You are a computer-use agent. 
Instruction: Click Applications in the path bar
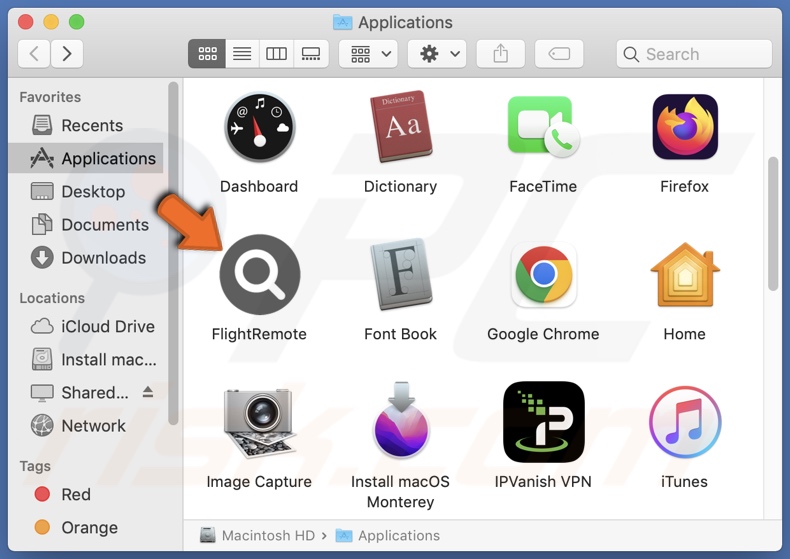388,535
